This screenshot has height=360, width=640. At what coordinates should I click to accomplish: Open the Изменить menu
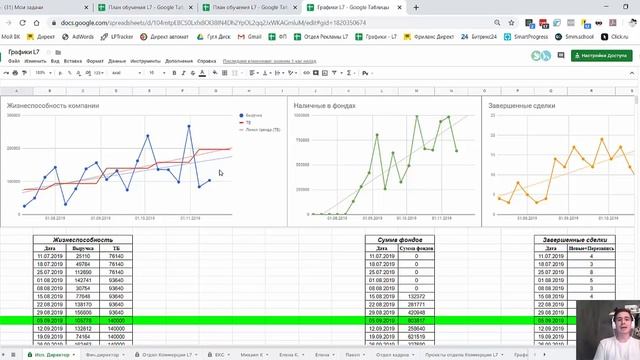(x=36, y=61)
